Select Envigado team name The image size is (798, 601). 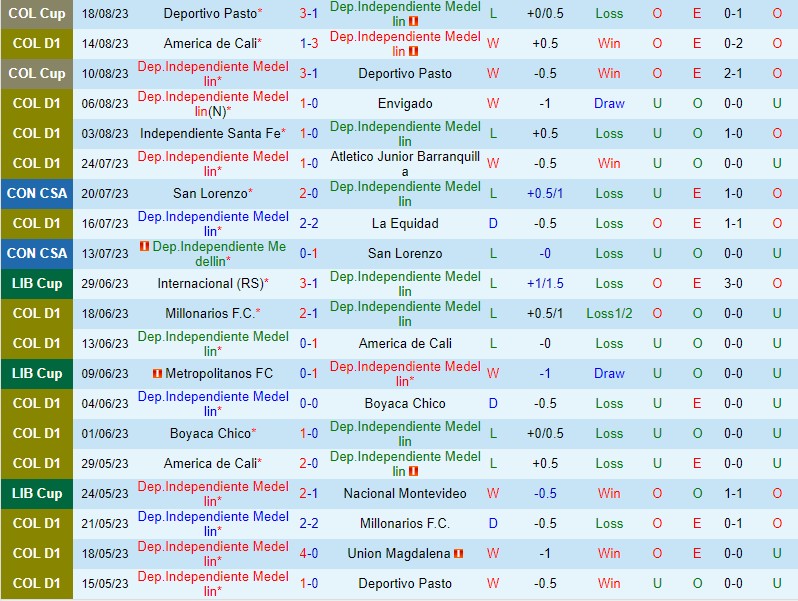405,104
